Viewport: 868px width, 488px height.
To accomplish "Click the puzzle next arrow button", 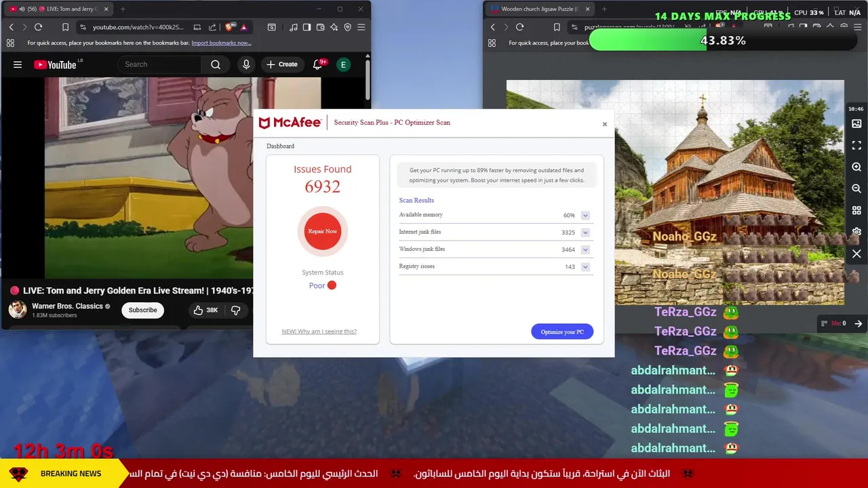I will [x=858, y=324].
